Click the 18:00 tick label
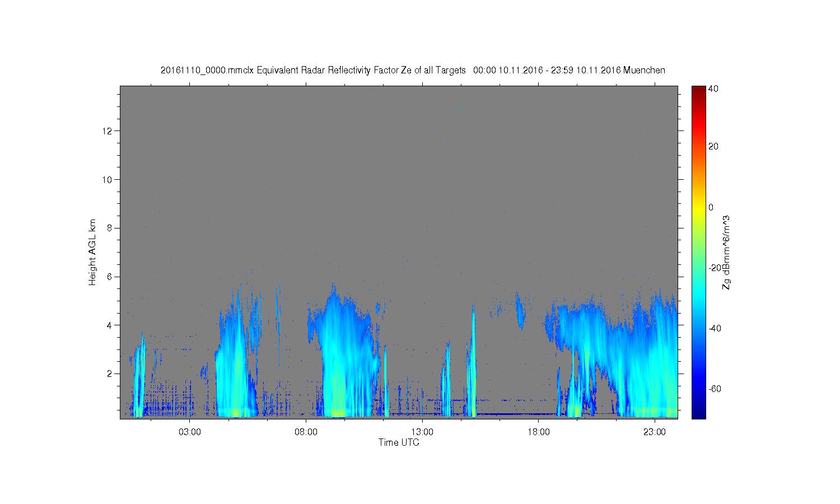Image resolution: width=840 pixels, height=504 pixels. tap(538, 432)
